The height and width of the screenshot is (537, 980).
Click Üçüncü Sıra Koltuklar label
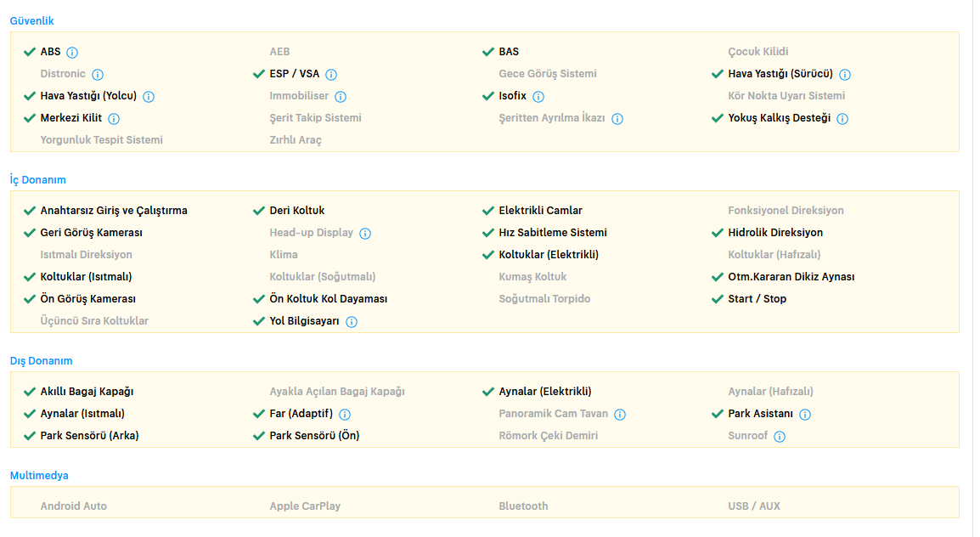click(94, 321)
